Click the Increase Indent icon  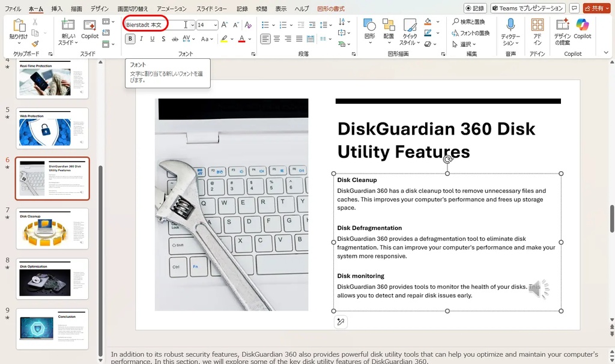tap(312, 25)
